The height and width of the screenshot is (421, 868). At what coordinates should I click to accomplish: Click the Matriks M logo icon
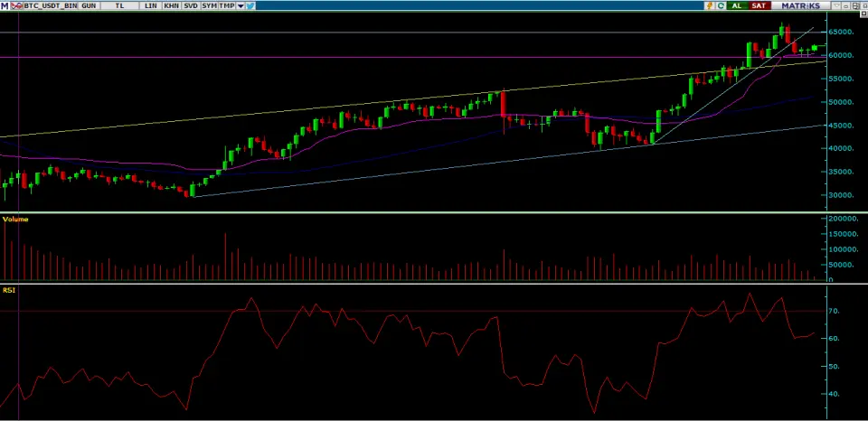(5, 5)
